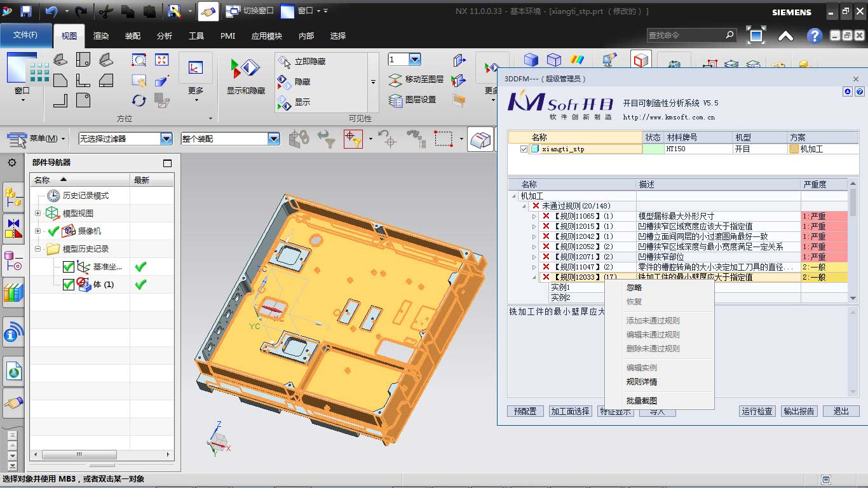
Task: Open the 整个装配 scope dropdown
Action: tap(273, 139)
